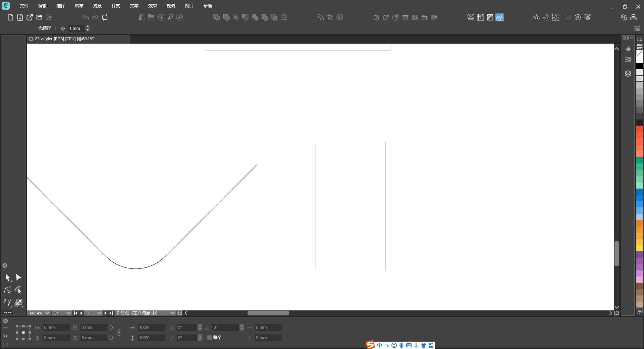Image resolution: width=644 pixels, height=349 pixels.
Task: Click the transparency grid view icon
Action: click(480, 17)
